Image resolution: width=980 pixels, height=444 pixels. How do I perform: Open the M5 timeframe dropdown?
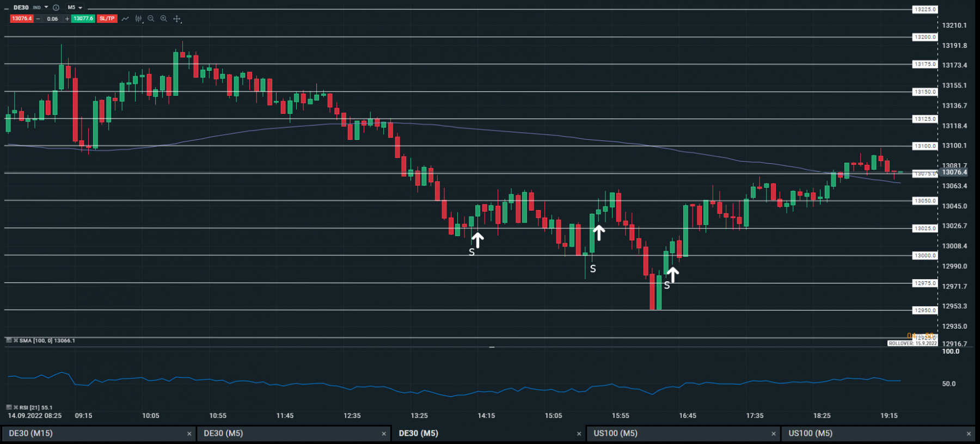point(75,8)
